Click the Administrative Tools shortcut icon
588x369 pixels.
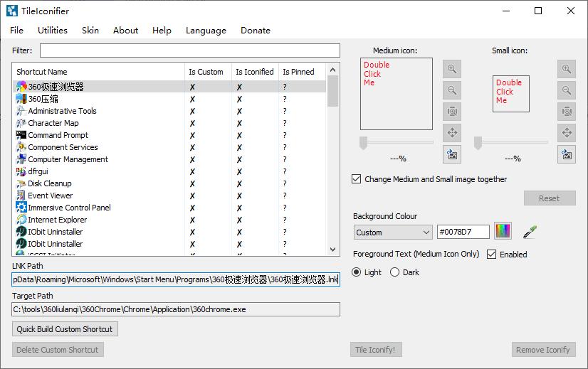[21, 111]
